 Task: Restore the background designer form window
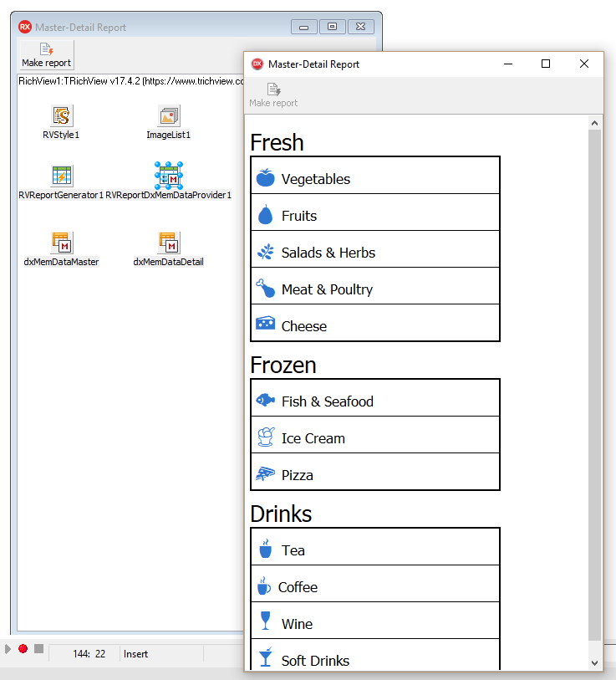[x=333, y=27]
